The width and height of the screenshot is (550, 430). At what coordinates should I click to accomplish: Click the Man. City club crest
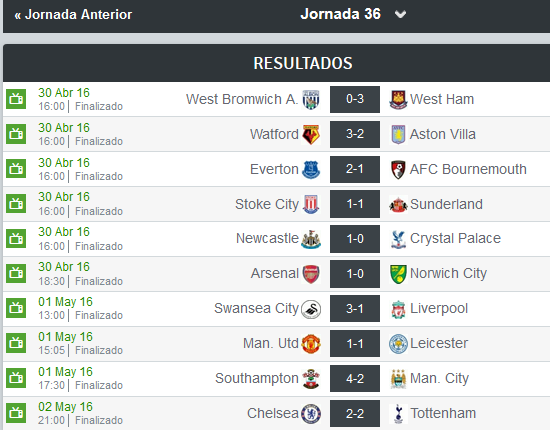pos(398,379)
